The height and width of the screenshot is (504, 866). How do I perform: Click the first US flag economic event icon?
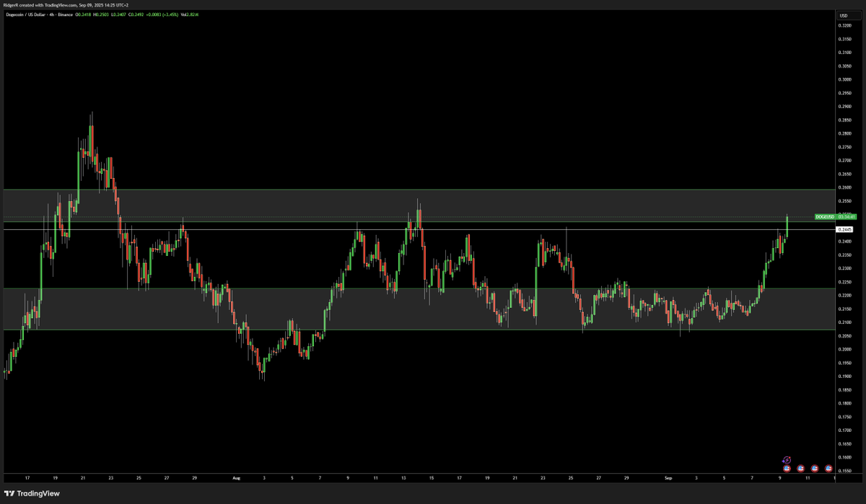point(787,469)
